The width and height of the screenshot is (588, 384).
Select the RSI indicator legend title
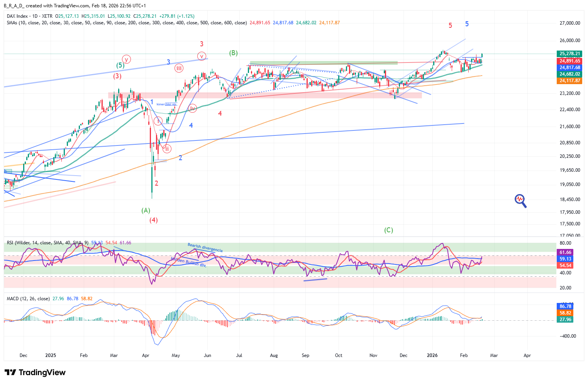[11, 243]
